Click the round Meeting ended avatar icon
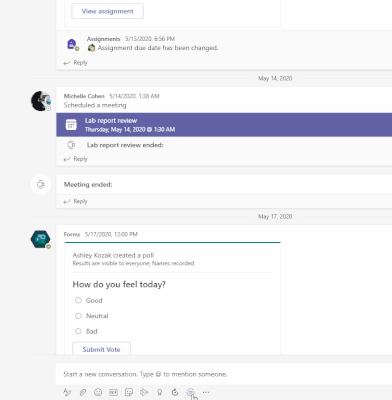Viewport: 392px width, 400px height. point(41,184)
